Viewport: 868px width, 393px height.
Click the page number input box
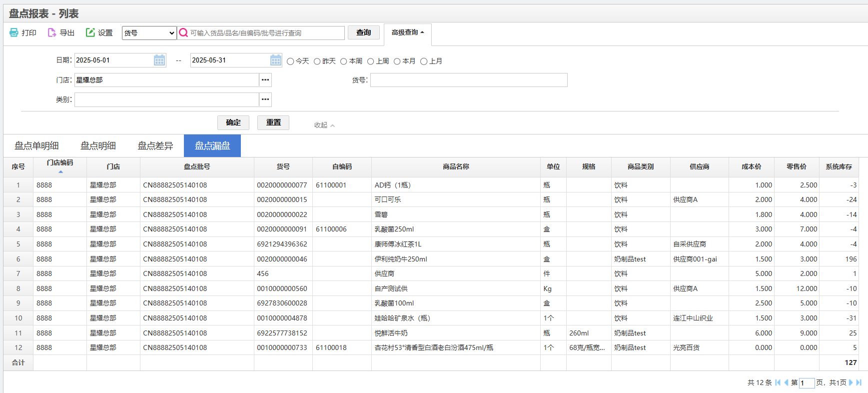(807, 383)
